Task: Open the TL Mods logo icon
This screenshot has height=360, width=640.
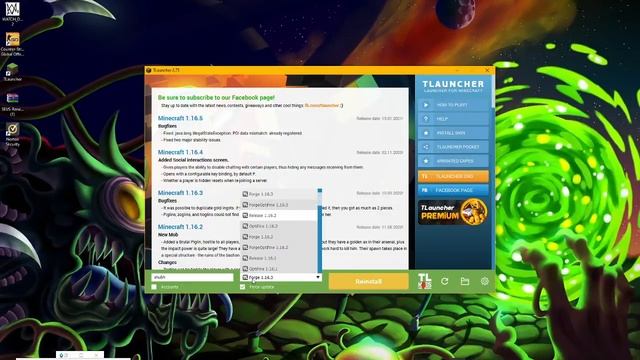Action: point(424,281)
